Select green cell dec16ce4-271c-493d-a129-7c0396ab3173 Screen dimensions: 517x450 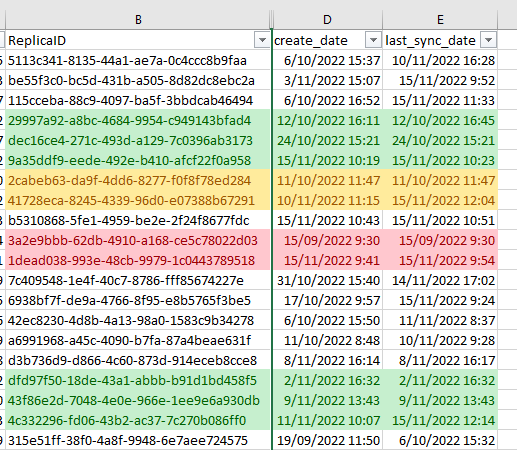138,140
